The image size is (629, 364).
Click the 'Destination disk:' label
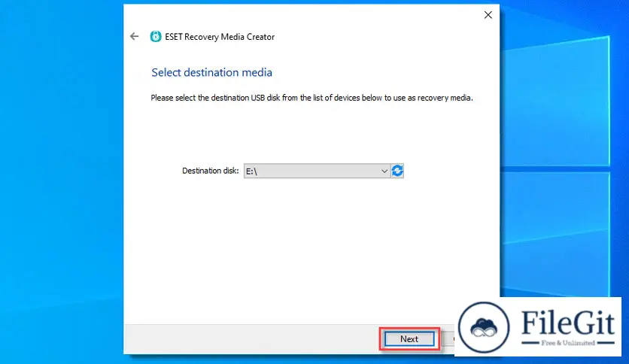coord(210,171)
